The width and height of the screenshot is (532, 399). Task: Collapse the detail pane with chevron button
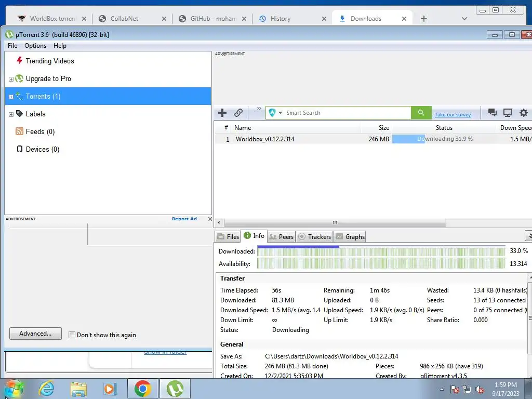point(528,235)
